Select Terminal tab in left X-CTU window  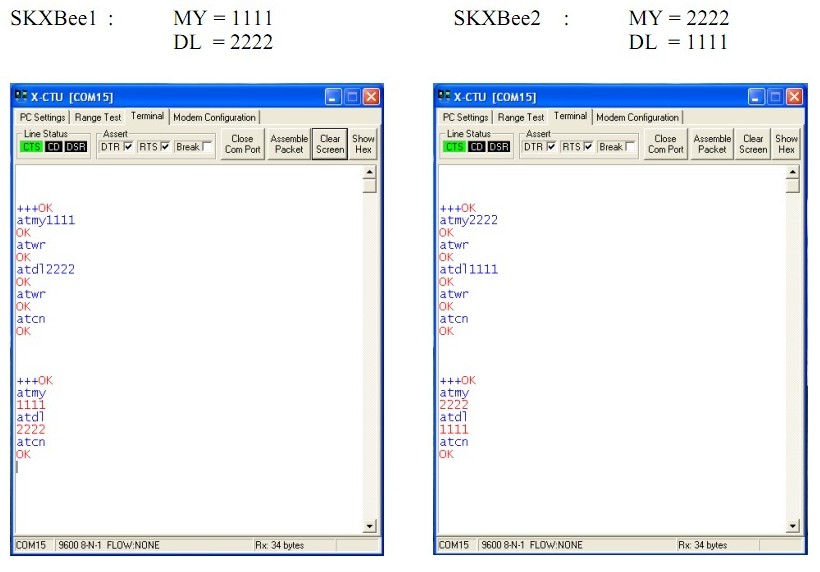pyautogui.click(x=147, y=116)
